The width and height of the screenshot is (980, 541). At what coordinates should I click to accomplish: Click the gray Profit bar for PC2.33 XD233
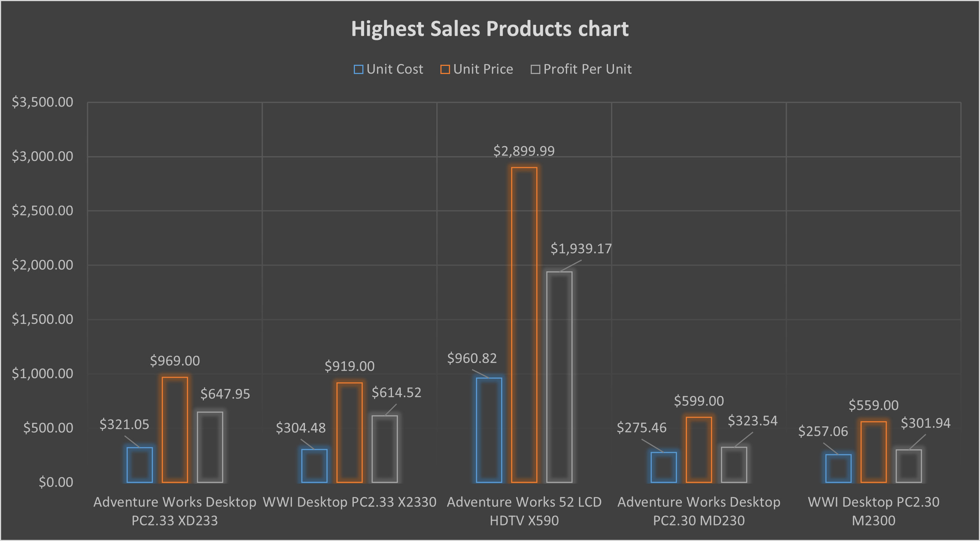pos(210,447)
